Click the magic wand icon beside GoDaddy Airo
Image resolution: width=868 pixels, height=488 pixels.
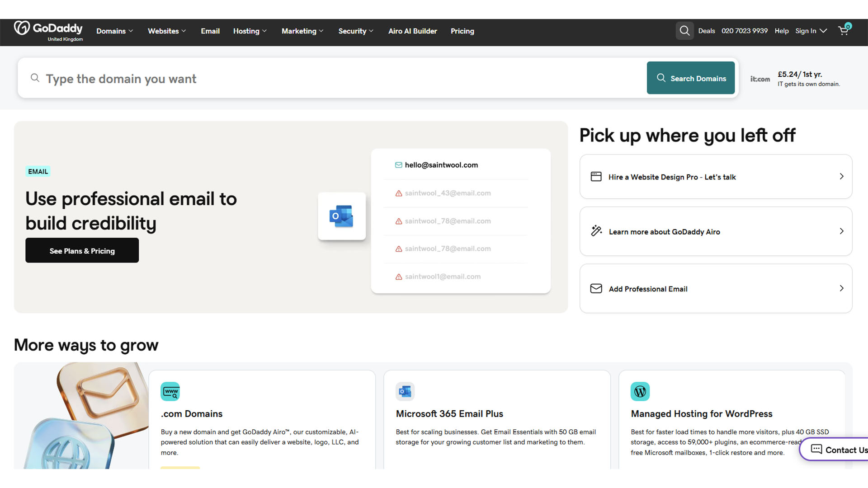coord(596,231)
